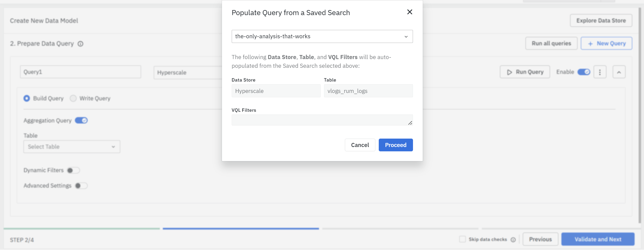Viewport: 644px width, 250px height.
Task: Select the Write Query radio option
Action: 73,98
